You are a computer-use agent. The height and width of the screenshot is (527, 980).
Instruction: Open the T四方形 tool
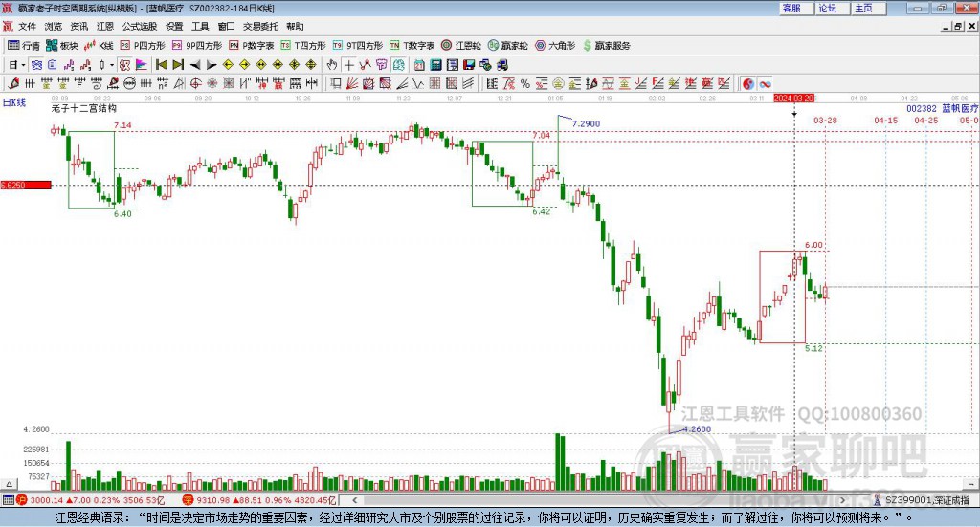click(x=303, y=46)
